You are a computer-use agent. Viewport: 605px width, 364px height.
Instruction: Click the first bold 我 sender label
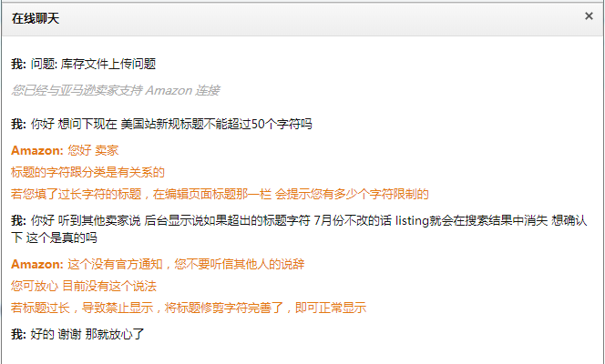(x=18, y=64)
